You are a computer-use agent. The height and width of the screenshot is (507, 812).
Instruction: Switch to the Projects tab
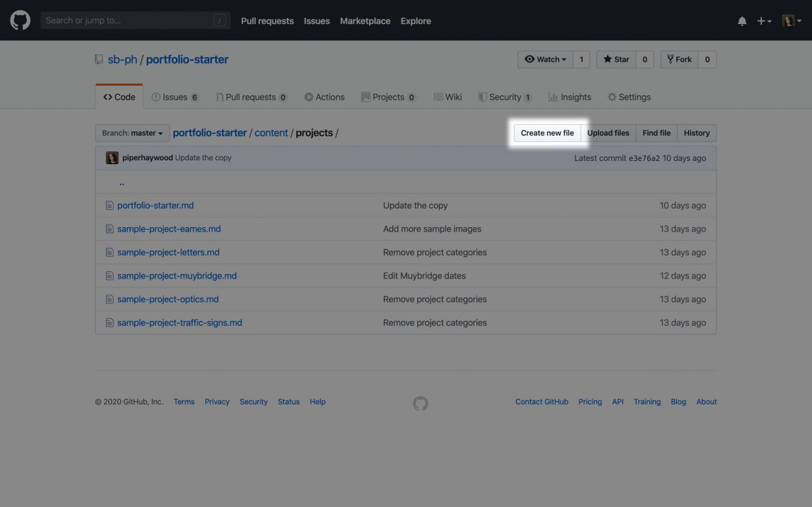tap(388, 97)
